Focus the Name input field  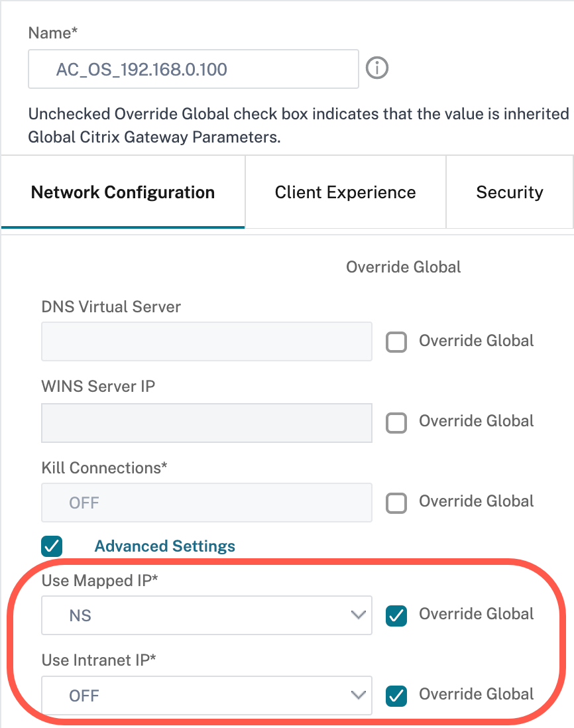193,69
